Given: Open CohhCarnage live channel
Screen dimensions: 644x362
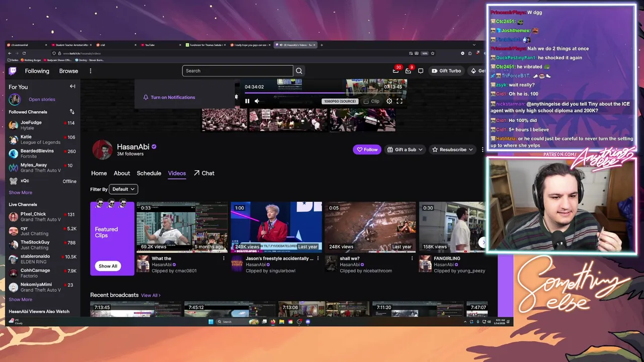Looking at the screenshot, I should [42, 273].
